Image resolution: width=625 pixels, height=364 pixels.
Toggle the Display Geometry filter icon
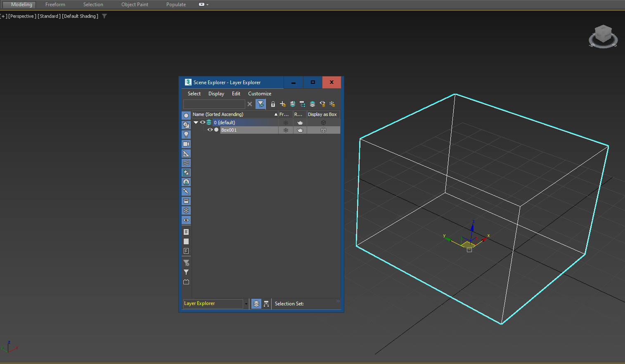[186, 116]
